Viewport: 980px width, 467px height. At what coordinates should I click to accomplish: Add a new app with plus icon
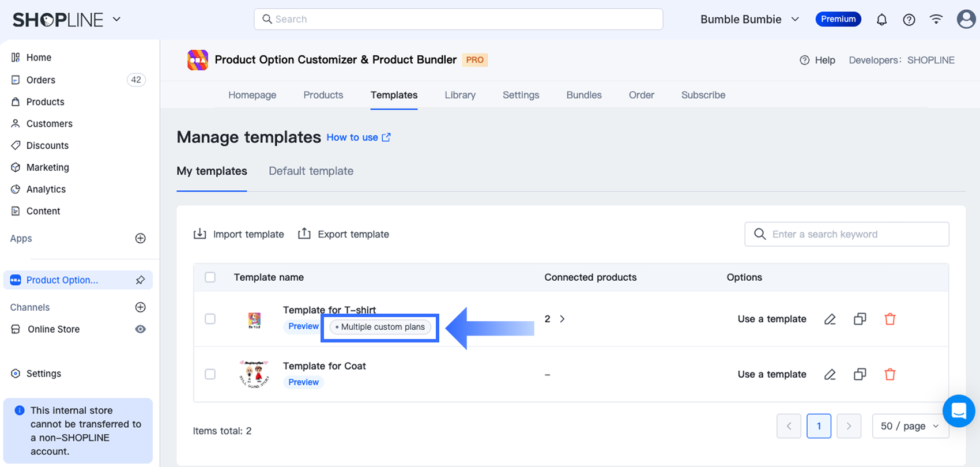140,239
